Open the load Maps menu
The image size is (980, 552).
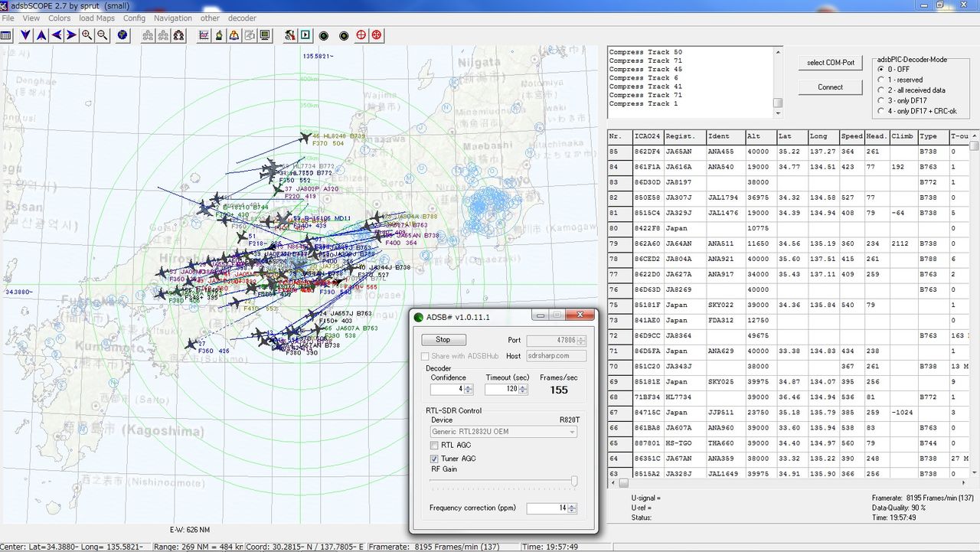coord(96,18)
